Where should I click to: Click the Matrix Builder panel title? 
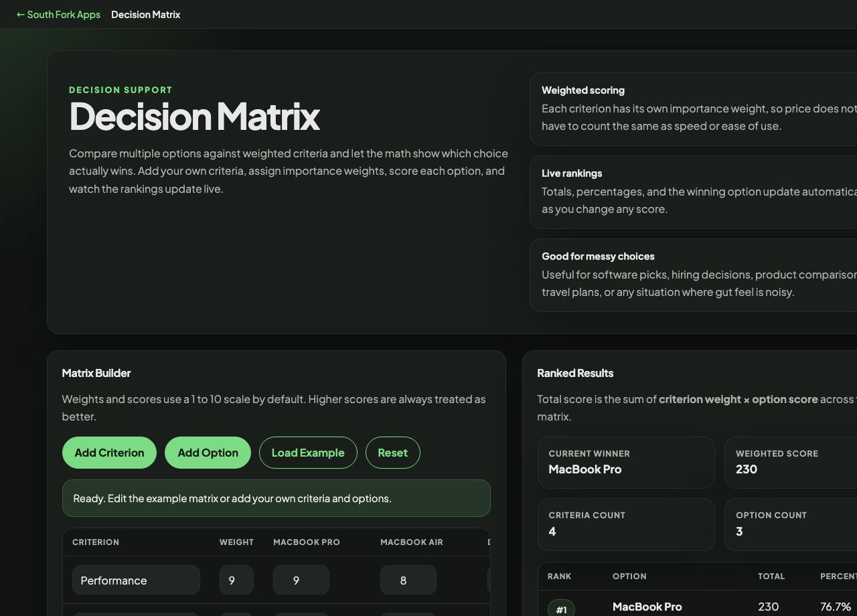point(96,373)
